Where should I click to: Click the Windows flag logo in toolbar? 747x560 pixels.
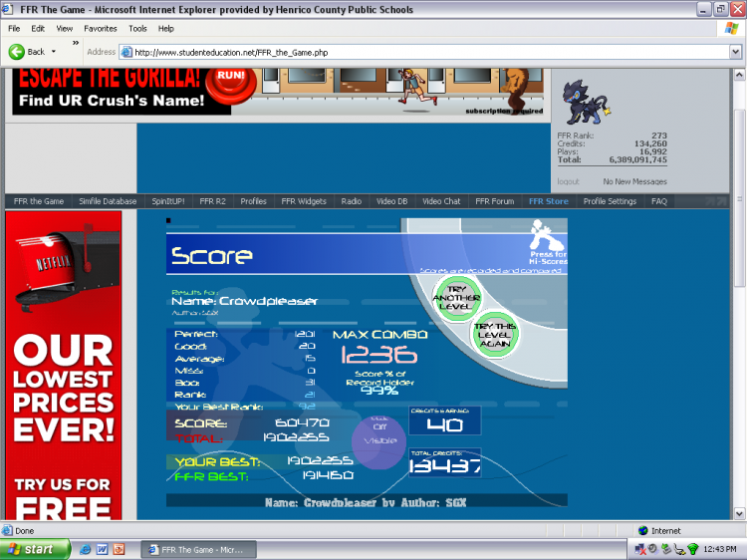731,29
